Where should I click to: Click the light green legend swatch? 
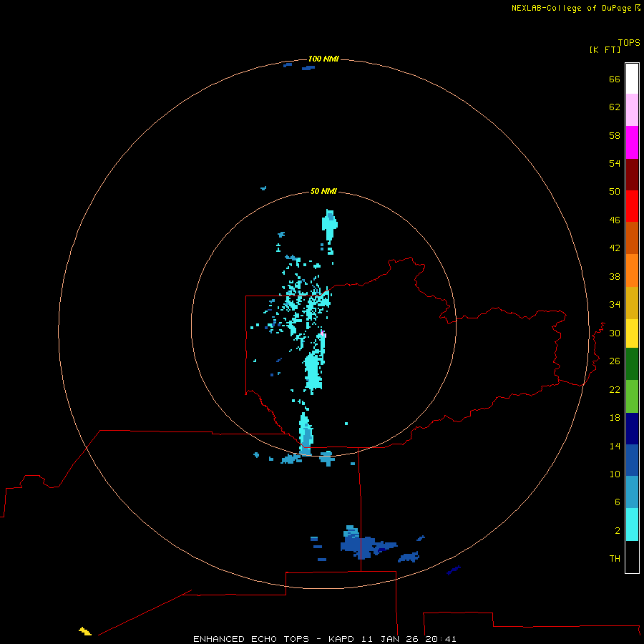632,396
